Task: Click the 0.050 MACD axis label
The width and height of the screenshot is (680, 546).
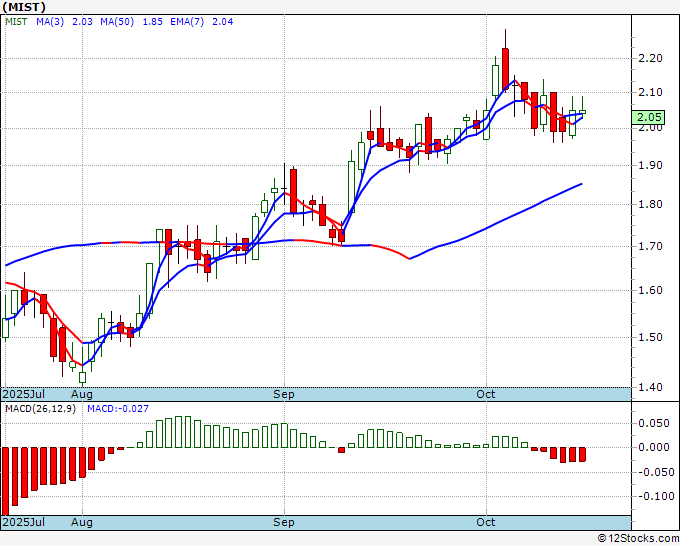Action: click(x=654, y=423)
